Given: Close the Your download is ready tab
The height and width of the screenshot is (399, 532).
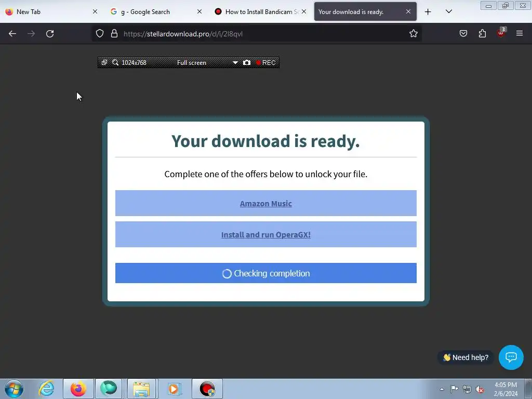Looking at the screenshot, I should (408, 12).
